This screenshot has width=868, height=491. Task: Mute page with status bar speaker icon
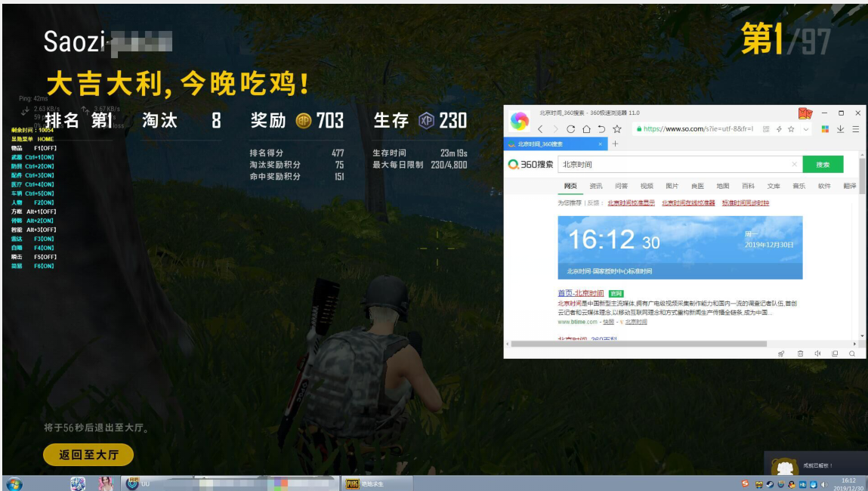click(x=817, y=354)
